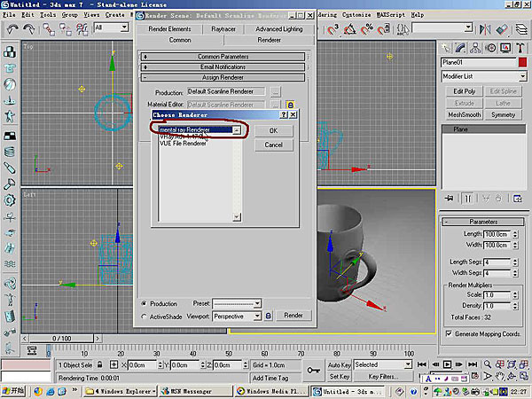
Task: Toggle the Percent Snap icon
Action: (366, 29)
